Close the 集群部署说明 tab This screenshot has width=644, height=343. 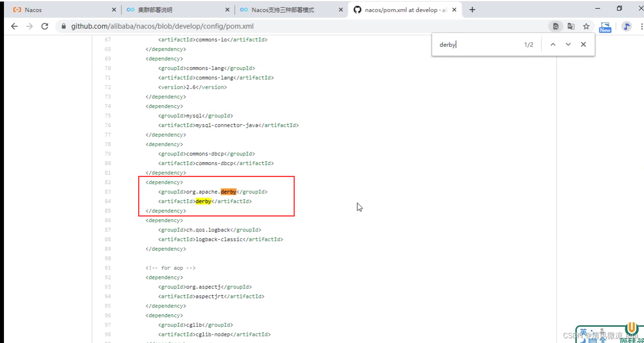(227, 10)
